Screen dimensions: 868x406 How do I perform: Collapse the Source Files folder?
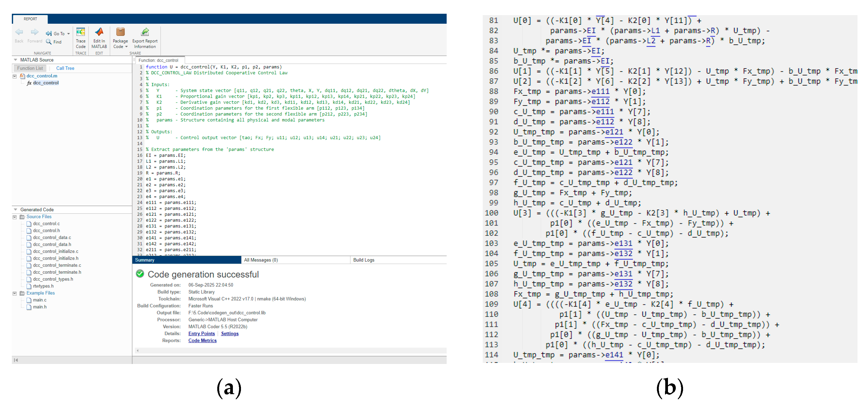[x=15, y=217]
